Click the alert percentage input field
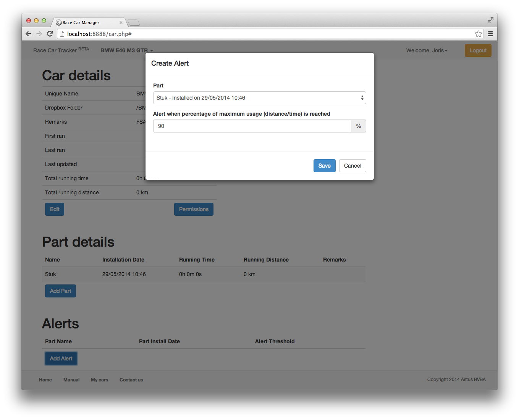519x420 pixels. click(252, 126)
